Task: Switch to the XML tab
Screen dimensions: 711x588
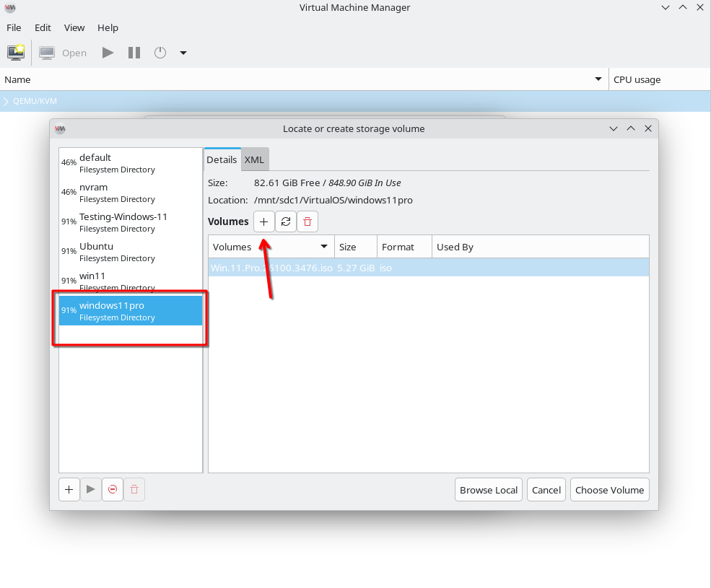Action: pos(254,159)
